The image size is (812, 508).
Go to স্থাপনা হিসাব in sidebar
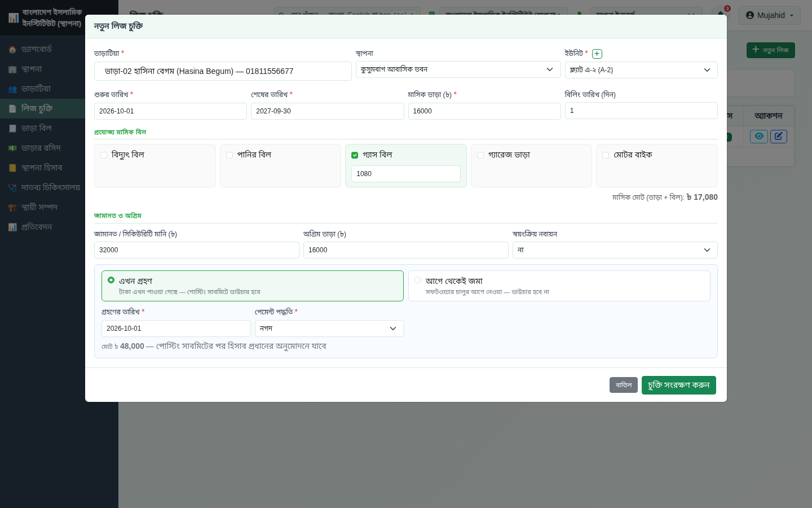(42, 168)
